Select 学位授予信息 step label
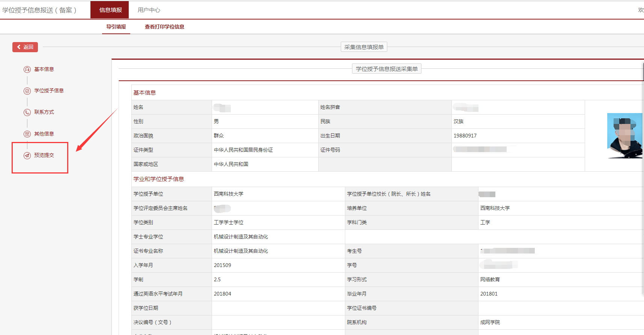 tap(49, 91)
